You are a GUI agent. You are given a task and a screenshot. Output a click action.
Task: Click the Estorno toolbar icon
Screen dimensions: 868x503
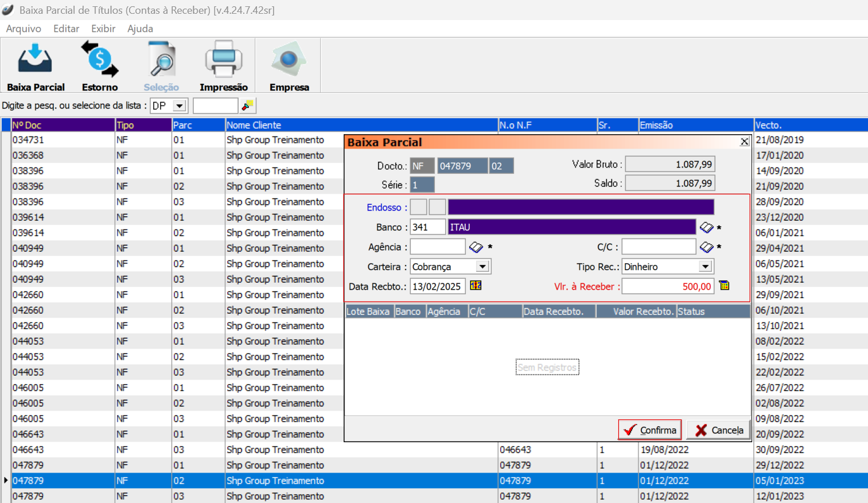100,66
